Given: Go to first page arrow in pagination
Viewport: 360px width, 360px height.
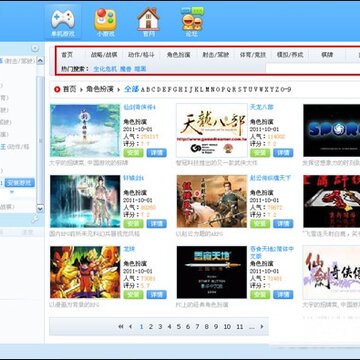Looking at the screenshot, I should tap(121, 327).
